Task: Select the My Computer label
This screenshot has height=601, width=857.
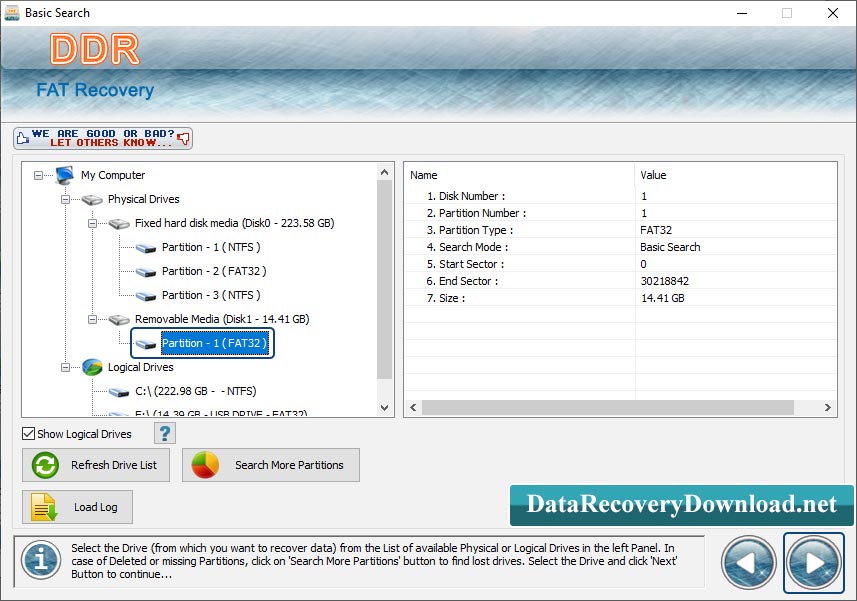Action: coord(113,175)
